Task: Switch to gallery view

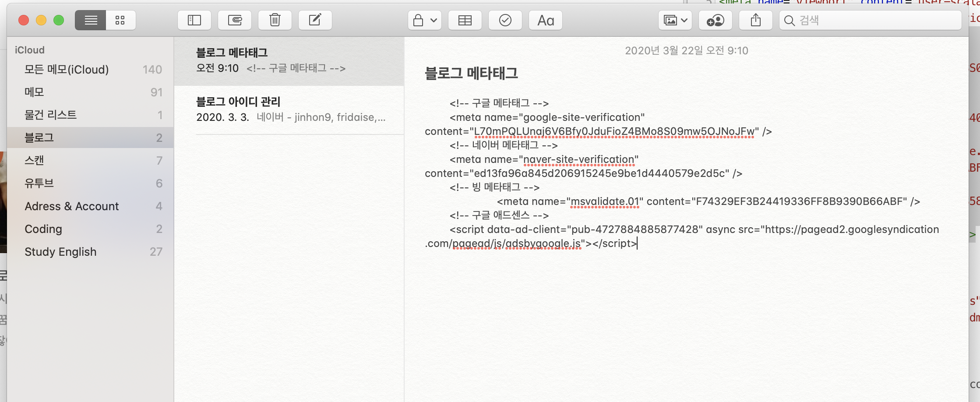Action: (x=120, y=20)
